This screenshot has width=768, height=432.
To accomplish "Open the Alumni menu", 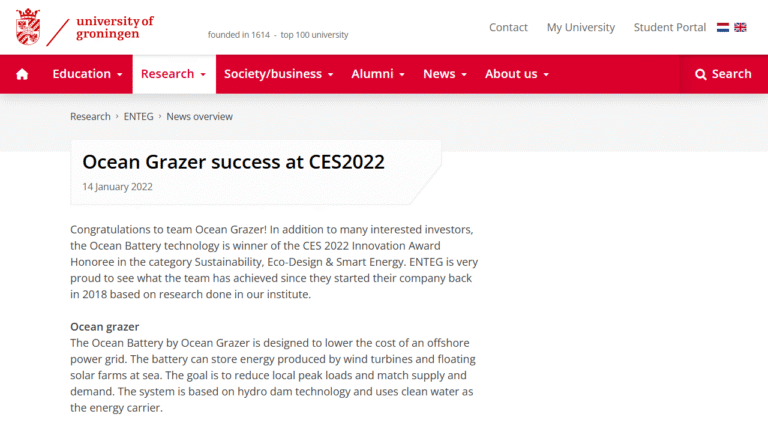I will tap(377, 74).
